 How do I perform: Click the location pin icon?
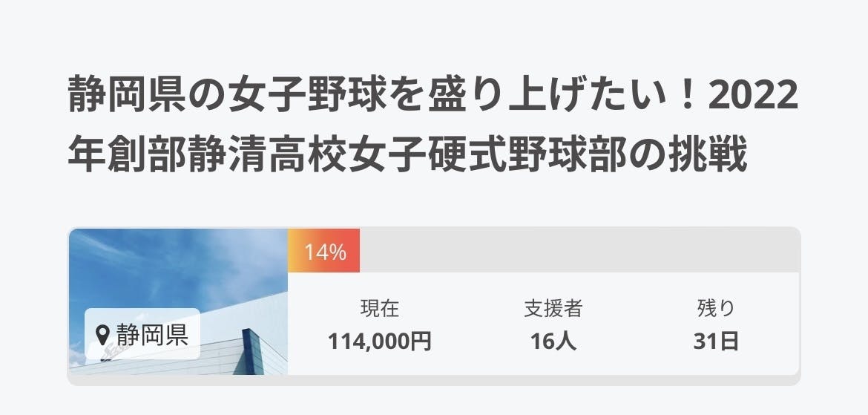pos(103,333)
